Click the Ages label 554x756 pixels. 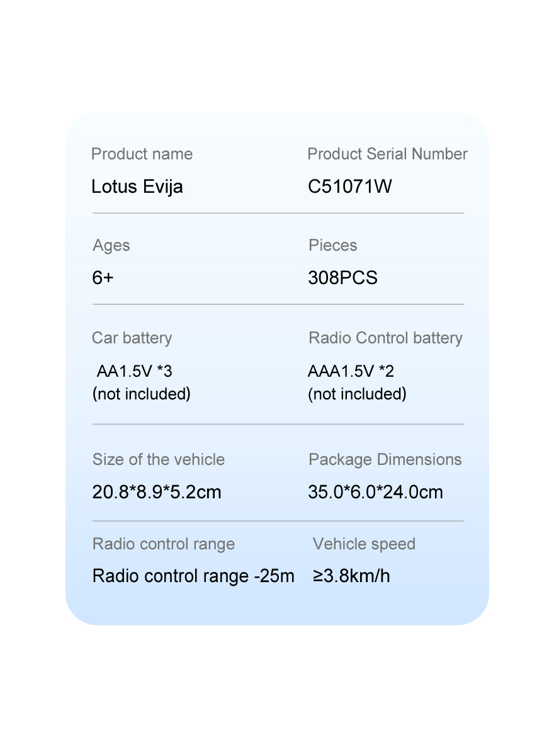(x=111, y=246)
